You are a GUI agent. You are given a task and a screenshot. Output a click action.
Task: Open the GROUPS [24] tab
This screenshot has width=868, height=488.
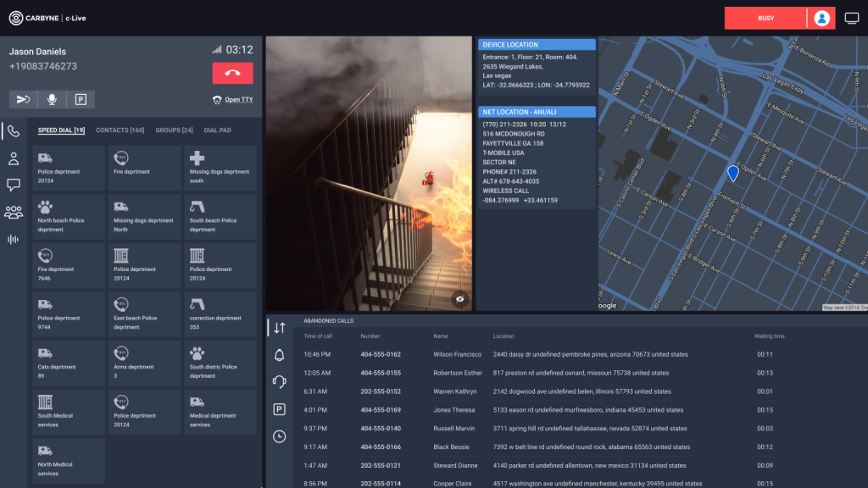click(x=175, y=130)
